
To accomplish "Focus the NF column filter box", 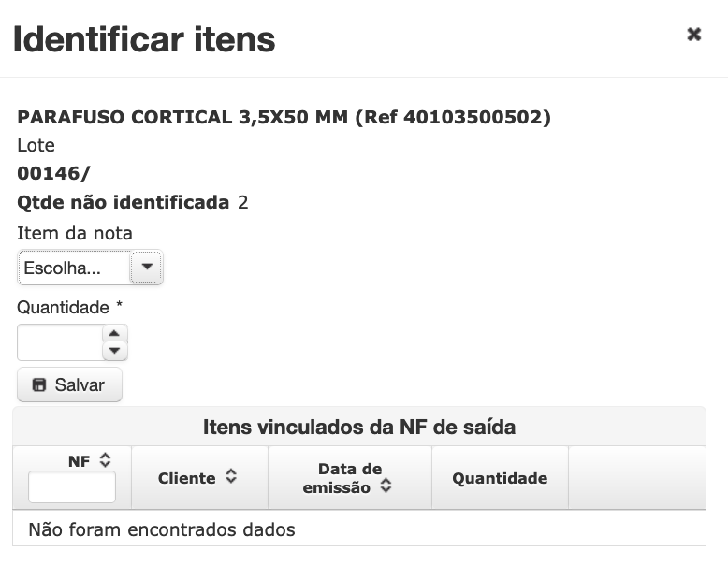I will tap(72, 486).
